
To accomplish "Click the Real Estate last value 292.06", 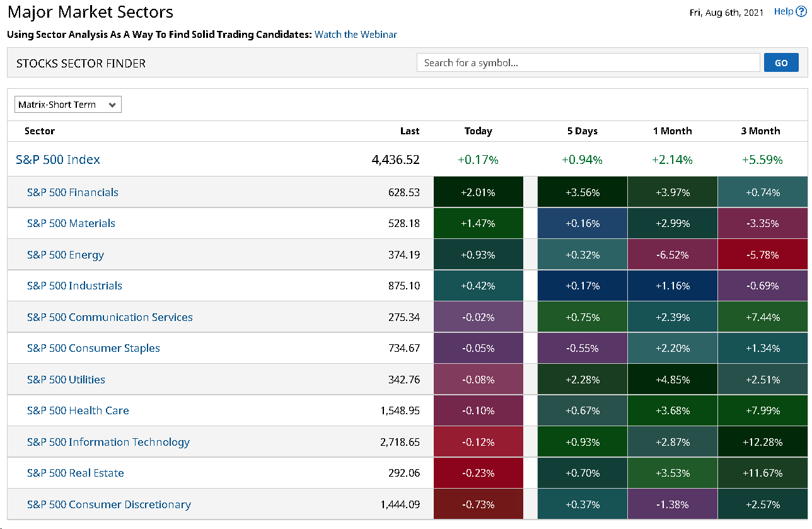I will pyautogui.click(x=404, y=473).
